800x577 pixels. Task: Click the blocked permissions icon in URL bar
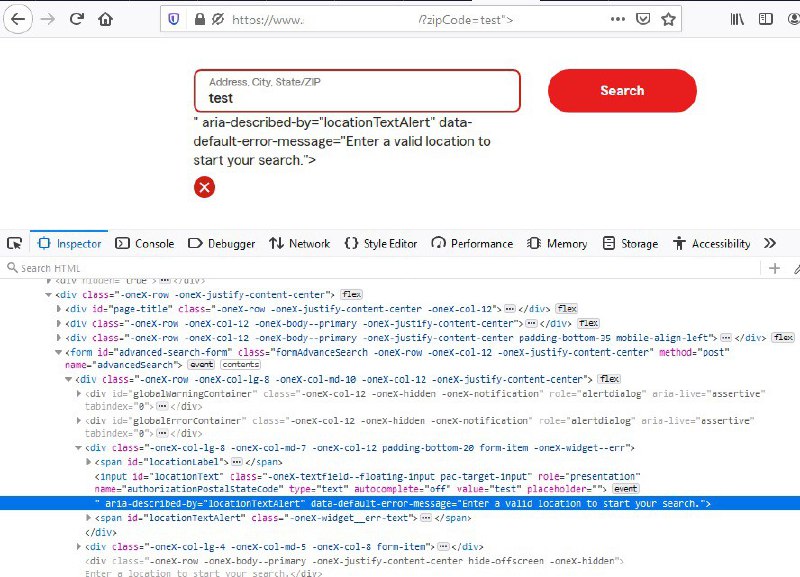[x=218, y=19]
